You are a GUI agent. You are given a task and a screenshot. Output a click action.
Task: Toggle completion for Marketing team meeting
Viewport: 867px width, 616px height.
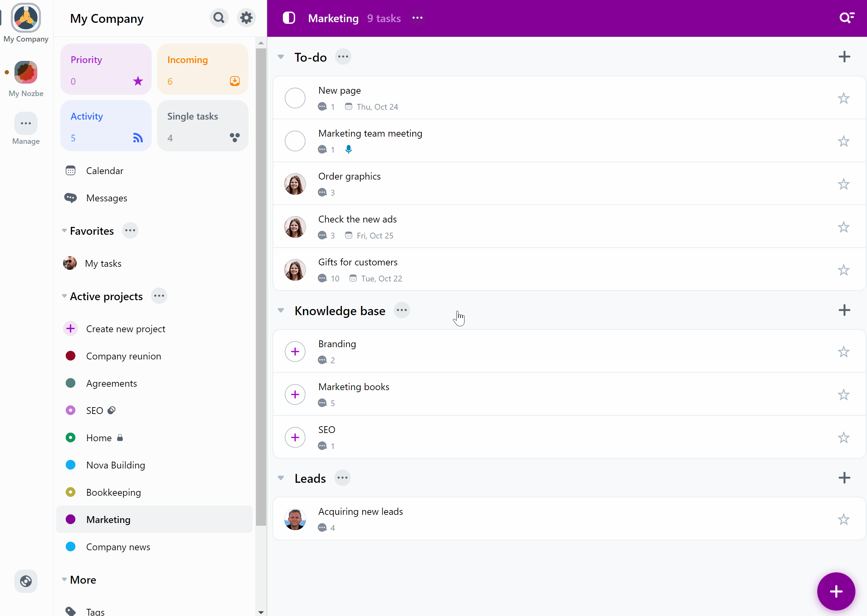(x=295, y=141)
